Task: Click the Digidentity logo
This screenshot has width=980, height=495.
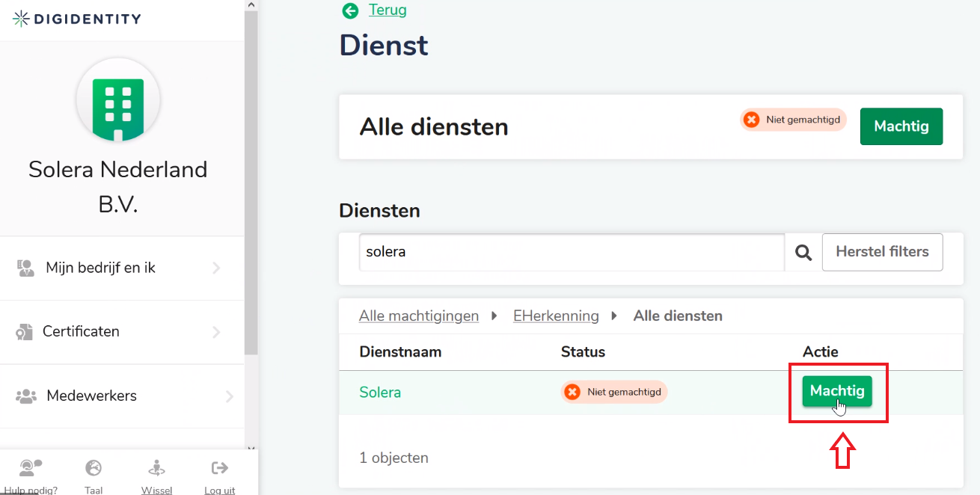Action: (x=76, y=19)
